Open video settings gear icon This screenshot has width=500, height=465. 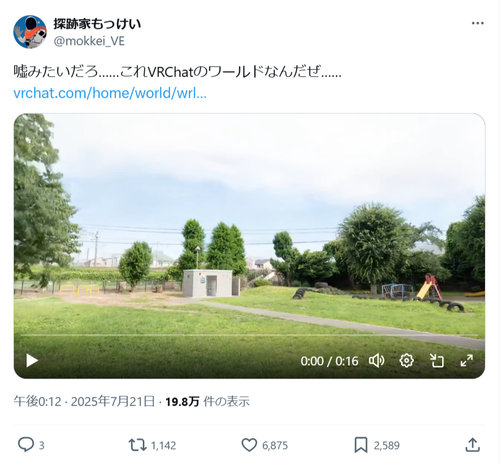point(406,361)
